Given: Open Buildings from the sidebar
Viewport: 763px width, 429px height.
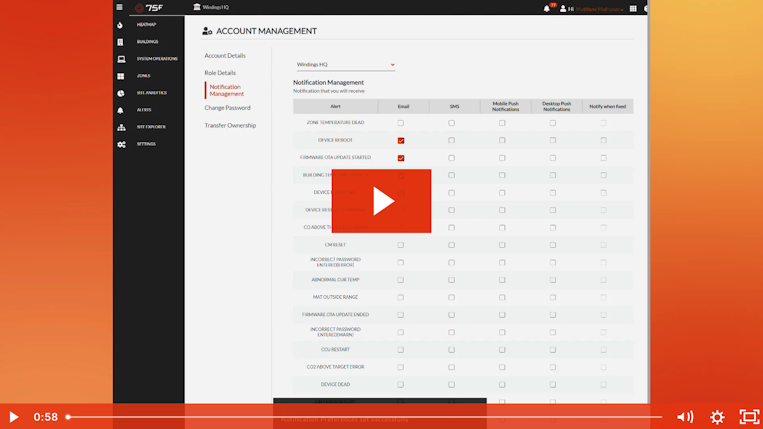Looking at the screenshot, I should [x=147, y=42].
